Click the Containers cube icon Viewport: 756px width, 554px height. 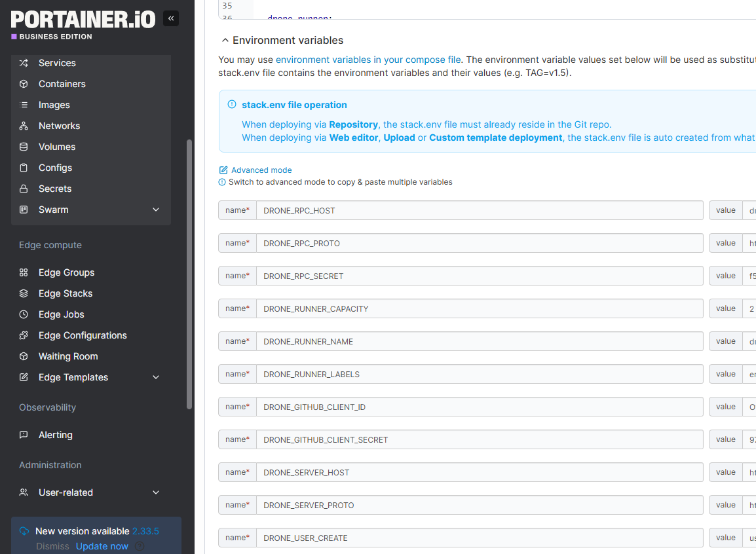(24, 84)
